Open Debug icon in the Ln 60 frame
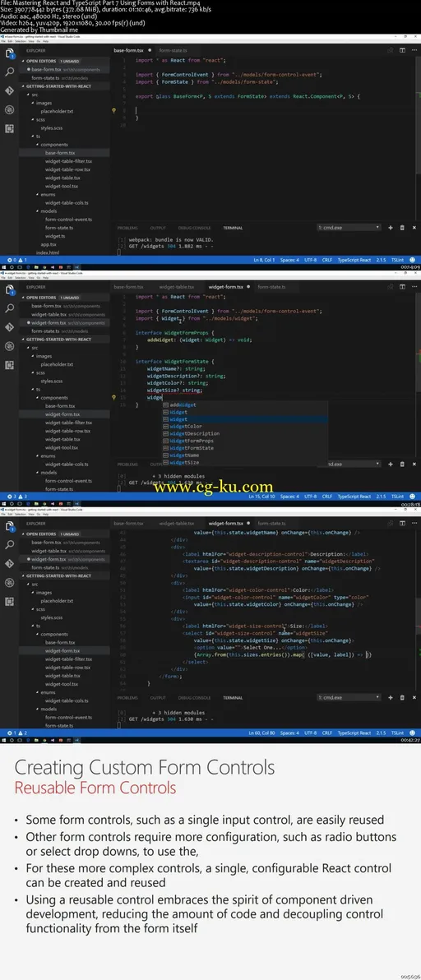This screenshot has width=421, height=980. tap(9, 582)
